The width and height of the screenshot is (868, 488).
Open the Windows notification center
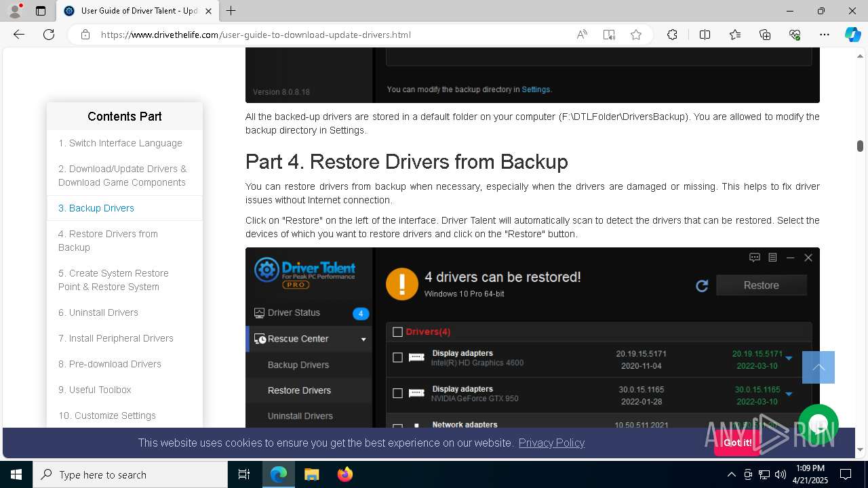click(846, 474)
